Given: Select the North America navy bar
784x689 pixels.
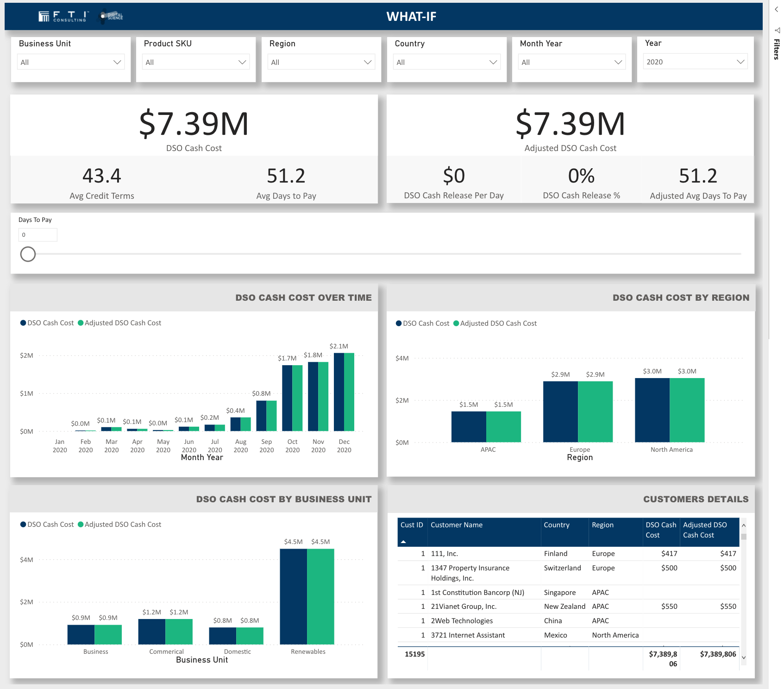Looking at the screenshot, I should pos(652,410).
